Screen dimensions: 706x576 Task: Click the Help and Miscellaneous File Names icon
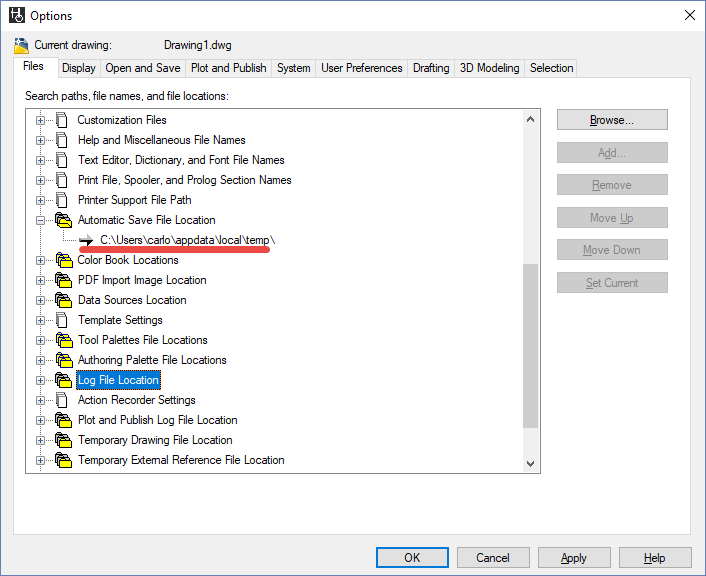(x=62, y=140)
